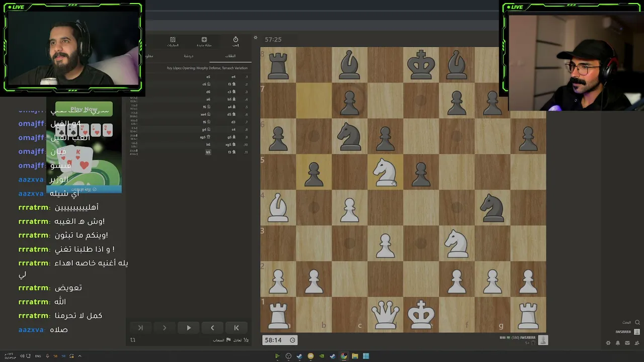
Task: Open File Explorer from the taskbar
Action: point(355,356)
